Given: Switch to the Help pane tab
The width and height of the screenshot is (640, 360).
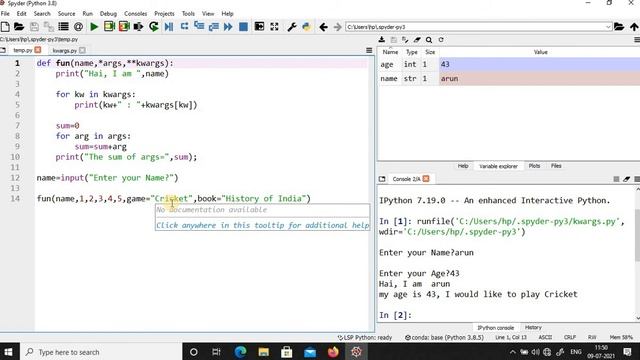Looking at the screenshot, I should coord(462,166).
